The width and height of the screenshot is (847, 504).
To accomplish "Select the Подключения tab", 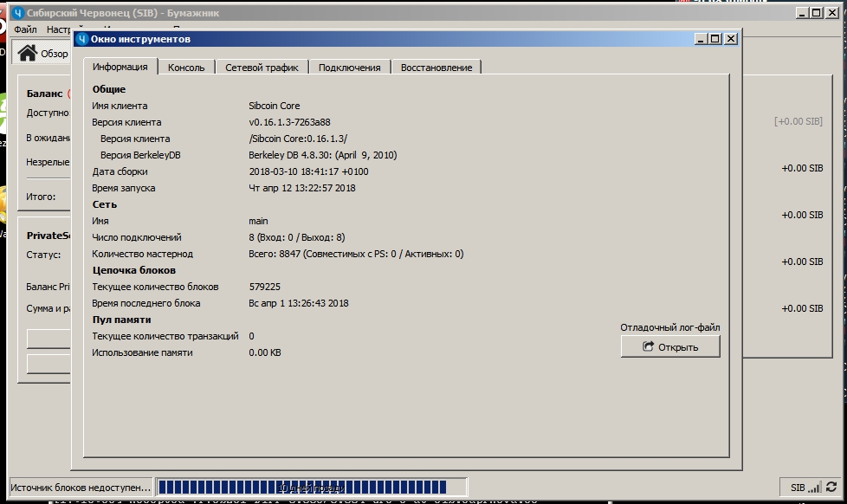I will (350, 68).
